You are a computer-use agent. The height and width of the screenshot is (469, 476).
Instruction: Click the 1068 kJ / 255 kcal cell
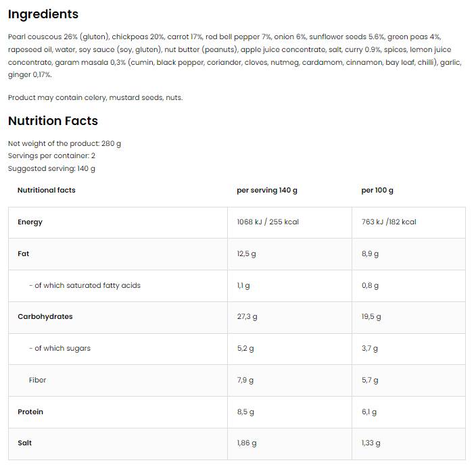[268, 222]
